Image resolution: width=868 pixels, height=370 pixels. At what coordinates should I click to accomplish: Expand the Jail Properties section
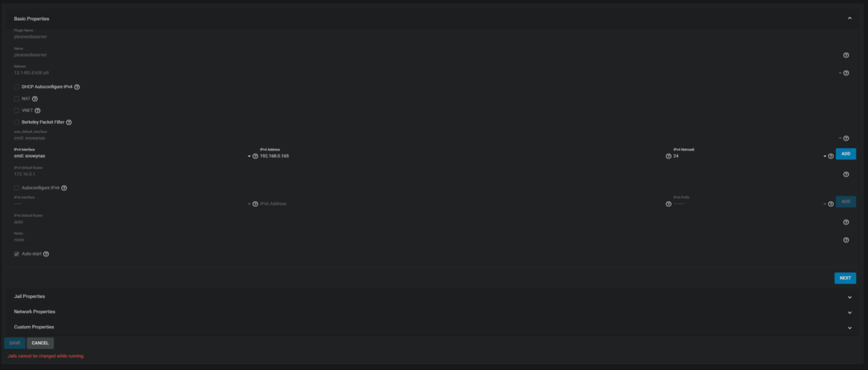coord(433,296)
